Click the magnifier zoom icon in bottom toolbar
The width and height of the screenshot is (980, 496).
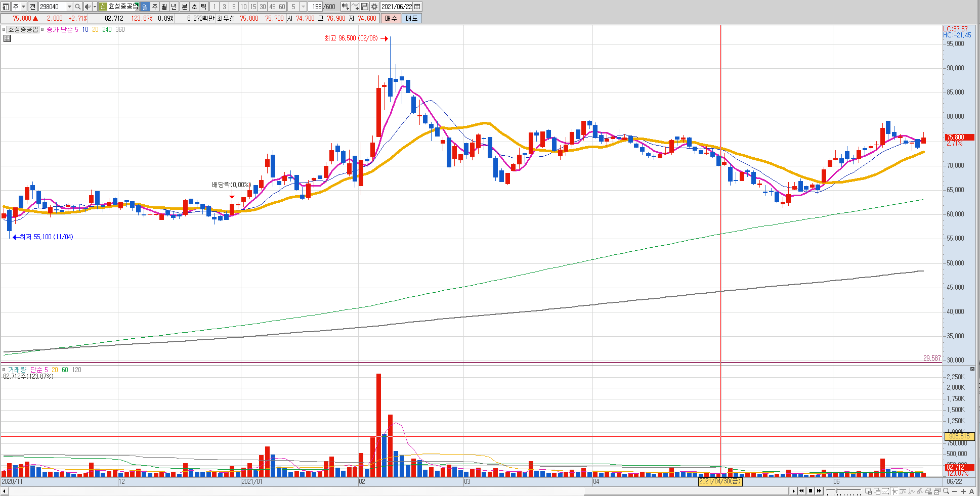(x=946, y=491)
